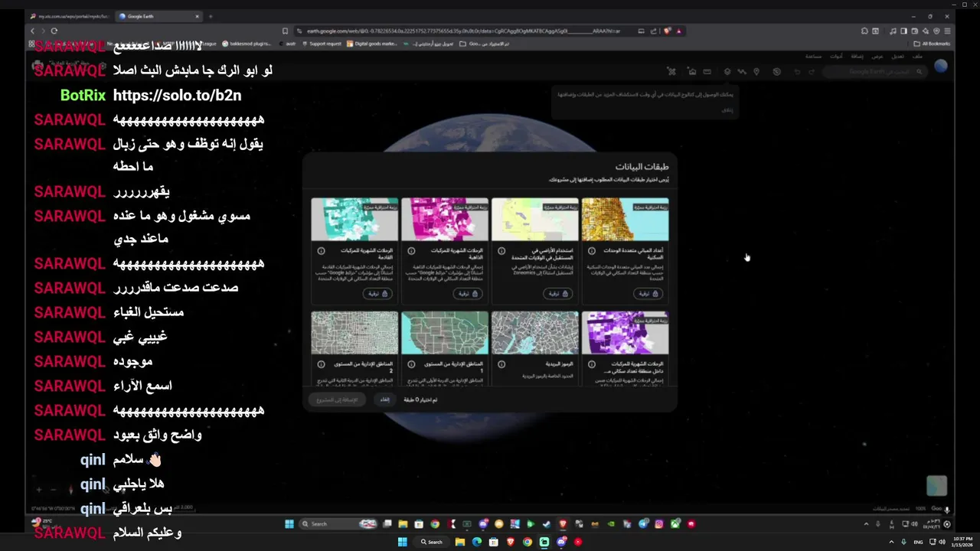Click the leftmost Earth toolbar tool icon
Screen dimensions: 980x551
[x=671, y=71]
